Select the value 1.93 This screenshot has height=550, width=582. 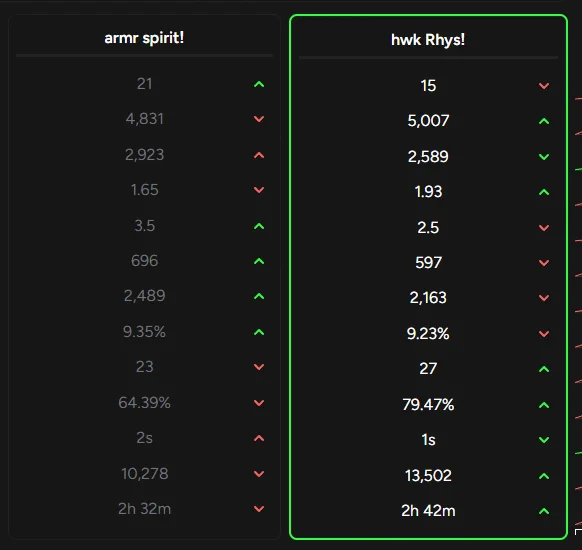(428, 192)
